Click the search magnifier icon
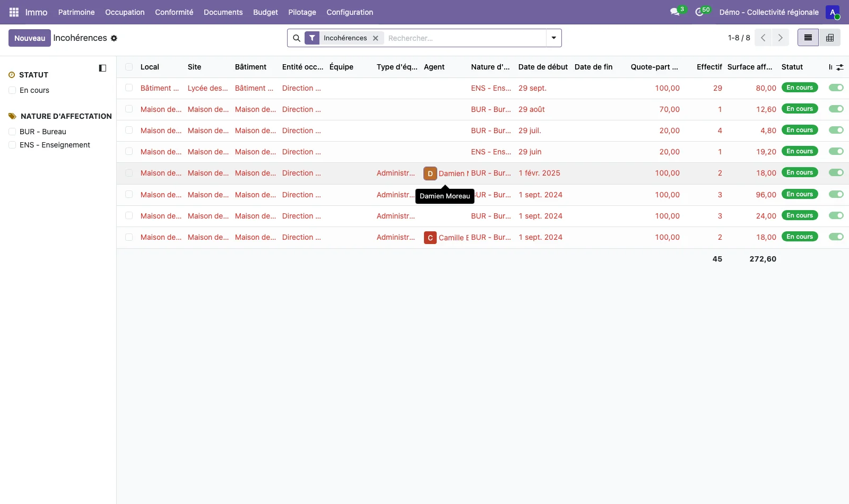The width and height of the screenshot is (849, 504). 297,38
